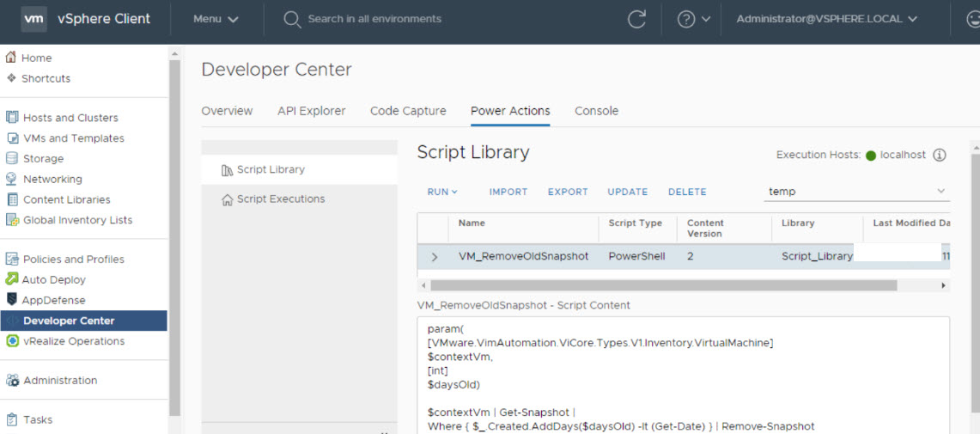Image resolution: width=980 pixels, height=434 pixels.
Task: Click the IMPORT button
Action: [508, 192]
